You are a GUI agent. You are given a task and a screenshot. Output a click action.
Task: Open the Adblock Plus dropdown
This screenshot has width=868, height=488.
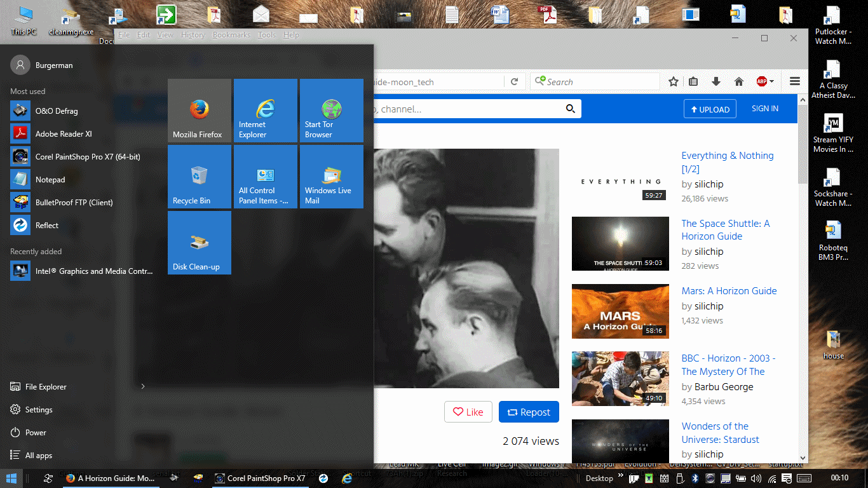pyautogui.click(x=765, y=81)
